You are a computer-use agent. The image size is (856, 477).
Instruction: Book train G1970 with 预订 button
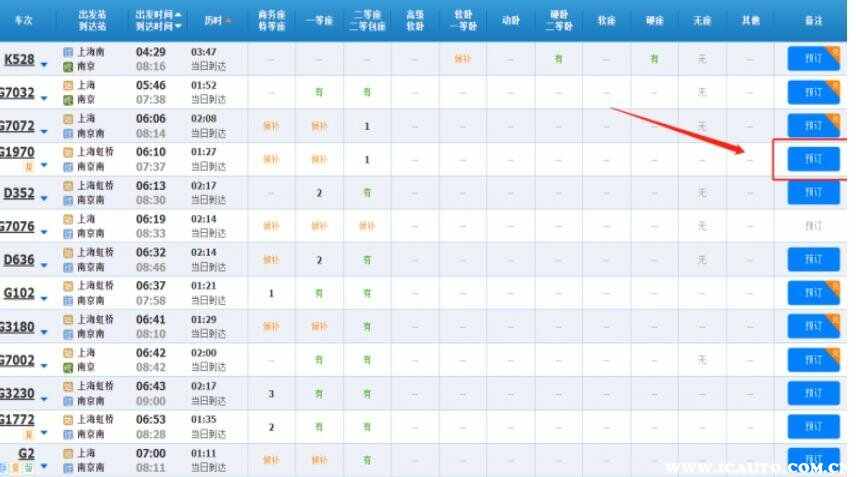coord(813,159)
